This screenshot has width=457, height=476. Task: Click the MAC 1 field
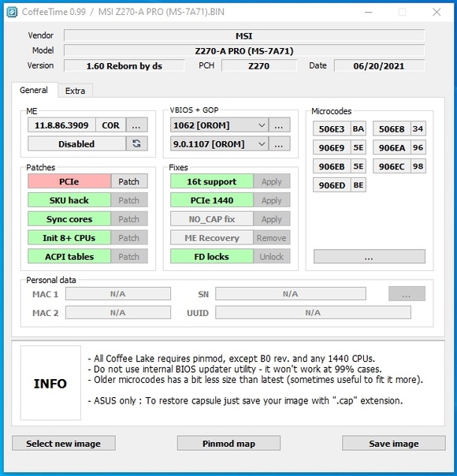point(118,294)
